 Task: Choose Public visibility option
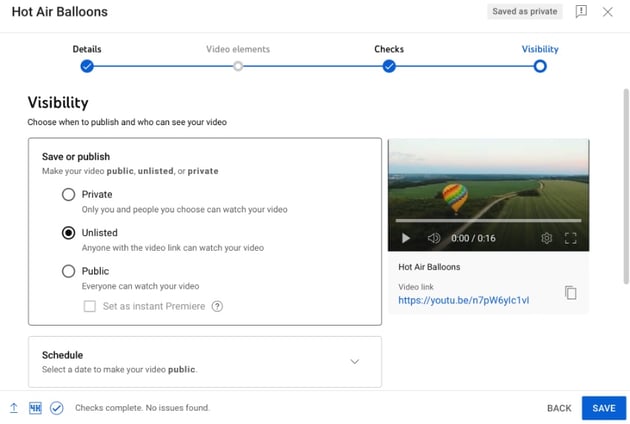pyautogui.click(x=69, y=271)
